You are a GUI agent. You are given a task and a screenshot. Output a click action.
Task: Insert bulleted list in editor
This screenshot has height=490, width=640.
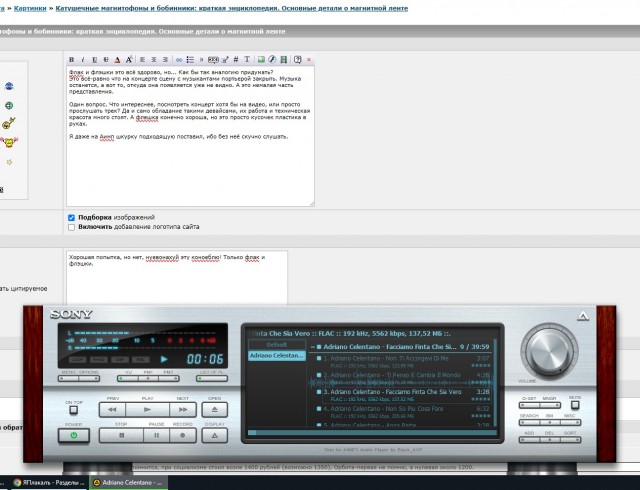(x=190, y=60)
